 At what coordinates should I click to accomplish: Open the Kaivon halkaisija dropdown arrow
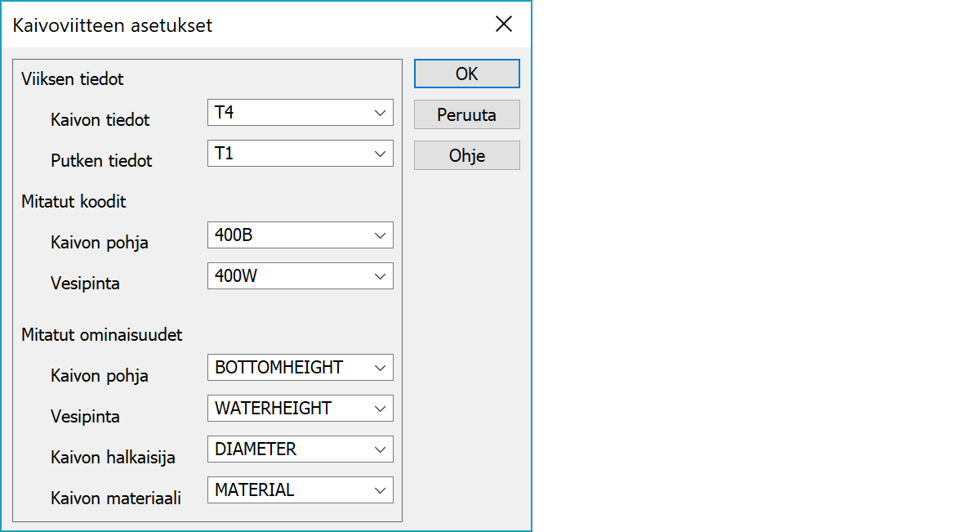[x=380, y=449]
